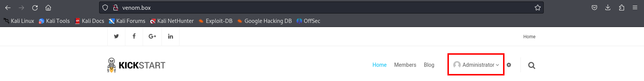The image size is (644, 81).
Task: Open the Exploit-DB bookmark
Action: point(215,21)
